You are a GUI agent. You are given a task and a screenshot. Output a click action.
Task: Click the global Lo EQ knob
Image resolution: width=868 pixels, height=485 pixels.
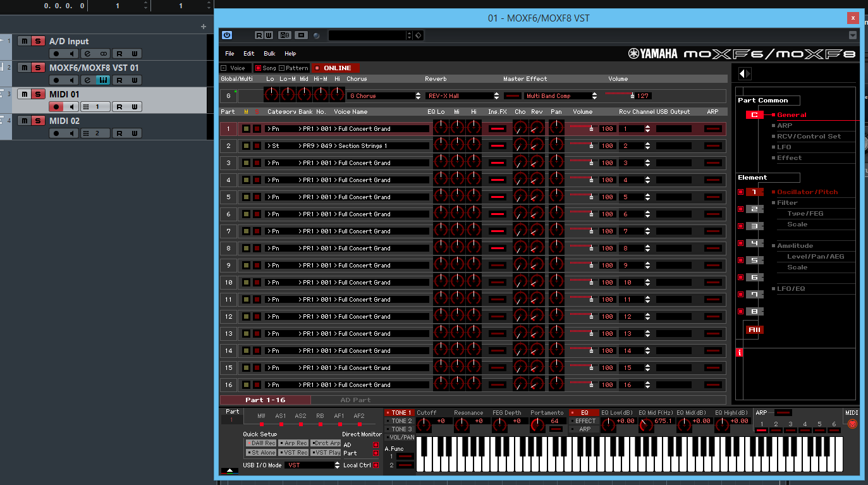(271, 95)
